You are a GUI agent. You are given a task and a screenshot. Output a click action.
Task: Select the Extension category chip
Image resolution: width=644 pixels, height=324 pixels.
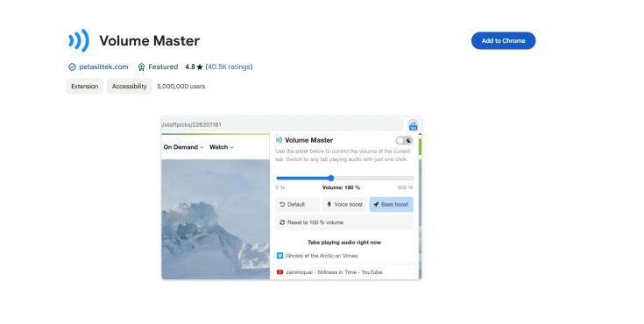click(85, 86)
